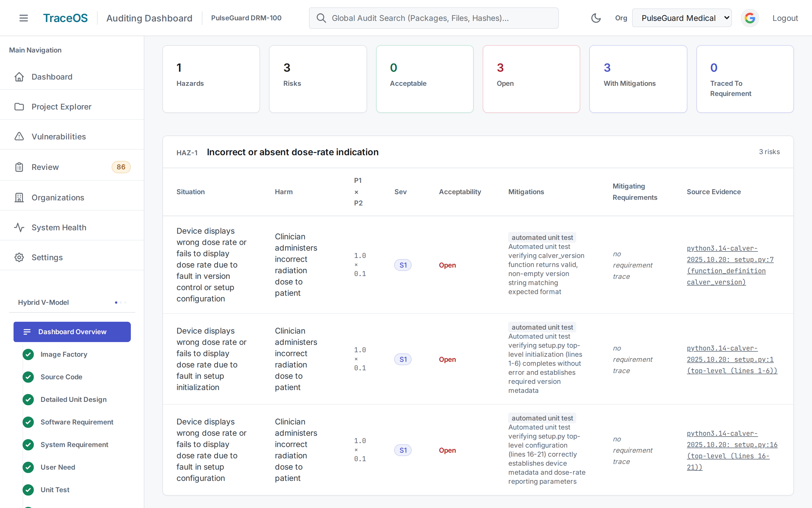Click the Software Requirement check icon

click(28, 422)
